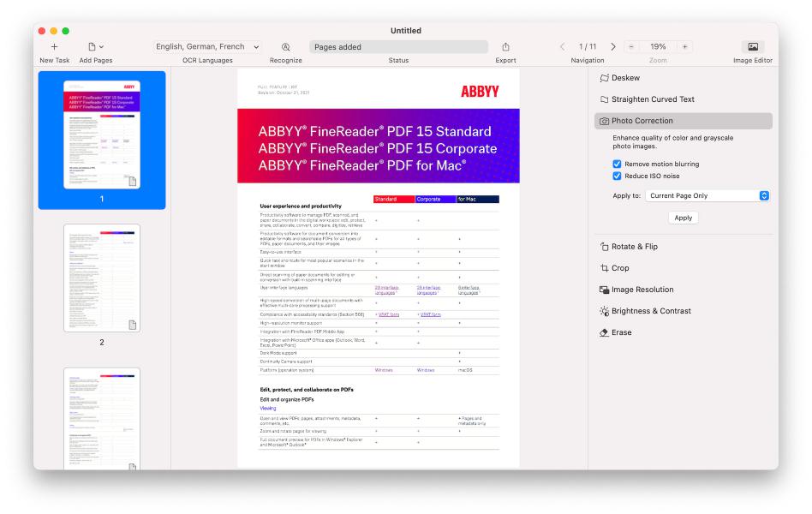Go to next page arrow

point(613,46)
